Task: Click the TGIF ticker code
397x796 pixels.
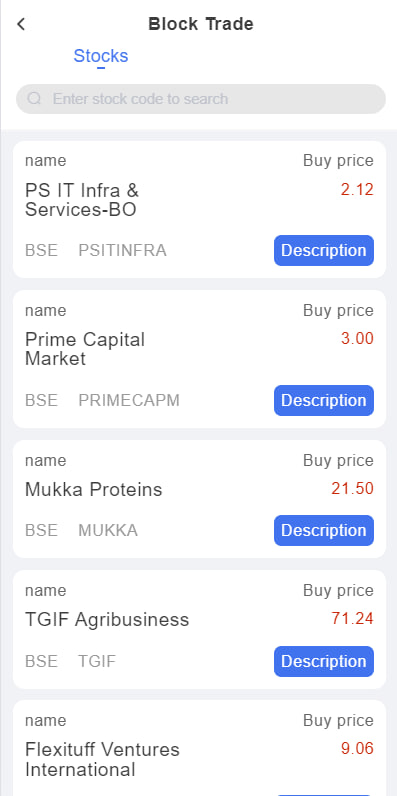Action: point(97,661)
